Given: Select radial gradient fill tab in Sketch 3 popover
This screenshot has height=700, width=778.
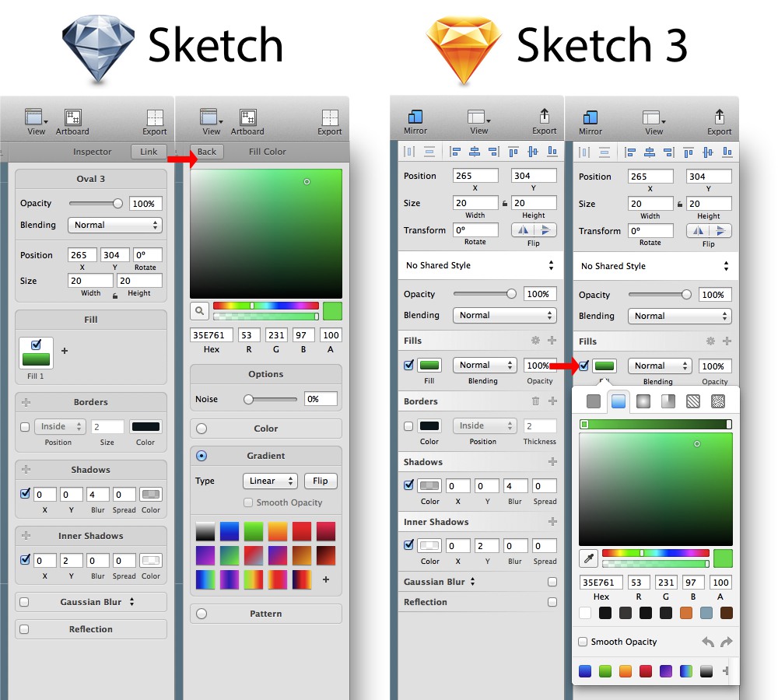Looking at the screenshot, I should pos(643,401).
